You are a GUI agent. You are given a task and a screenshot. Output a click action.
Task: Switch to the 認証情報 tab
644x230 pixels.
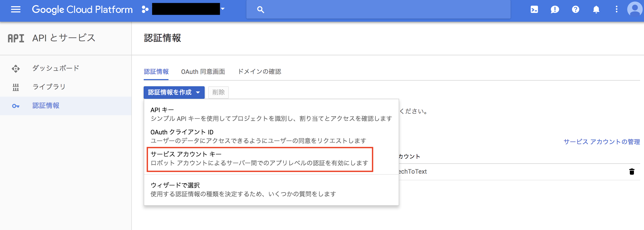[x=156, y=72]
